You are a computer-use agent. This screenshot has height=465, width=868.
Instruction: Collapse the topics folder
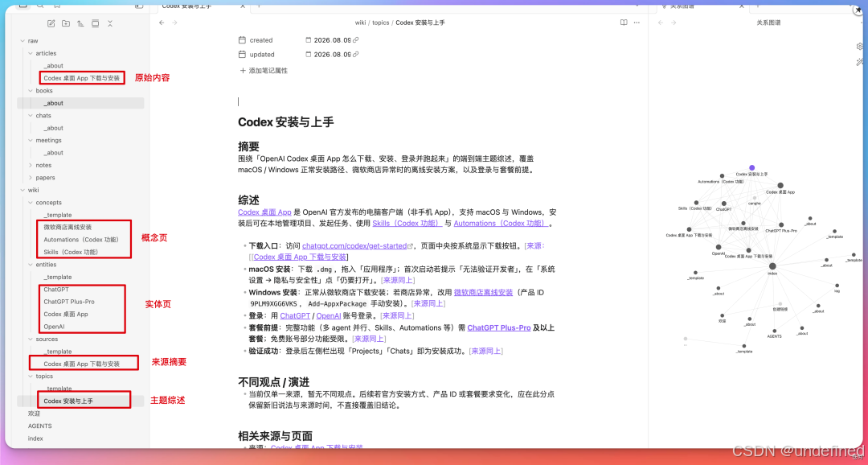point(31,376)
